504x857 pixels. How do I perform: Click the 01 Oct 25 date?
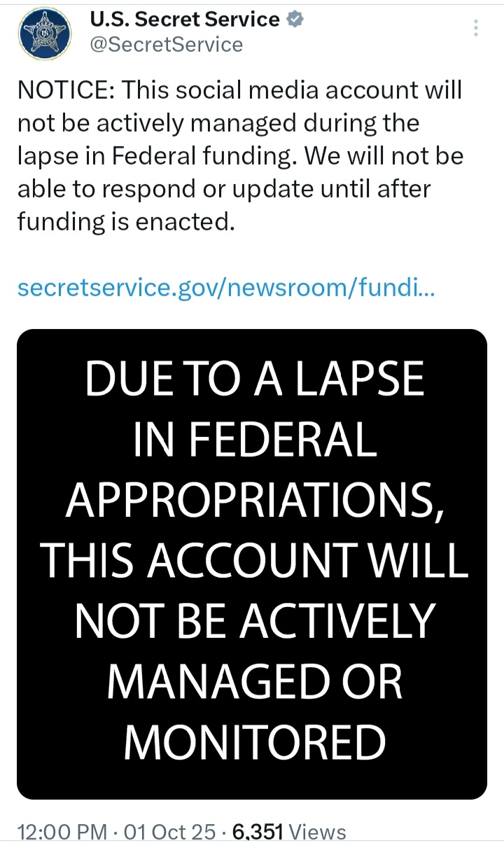pyautogui.click(x=169, y=832)
